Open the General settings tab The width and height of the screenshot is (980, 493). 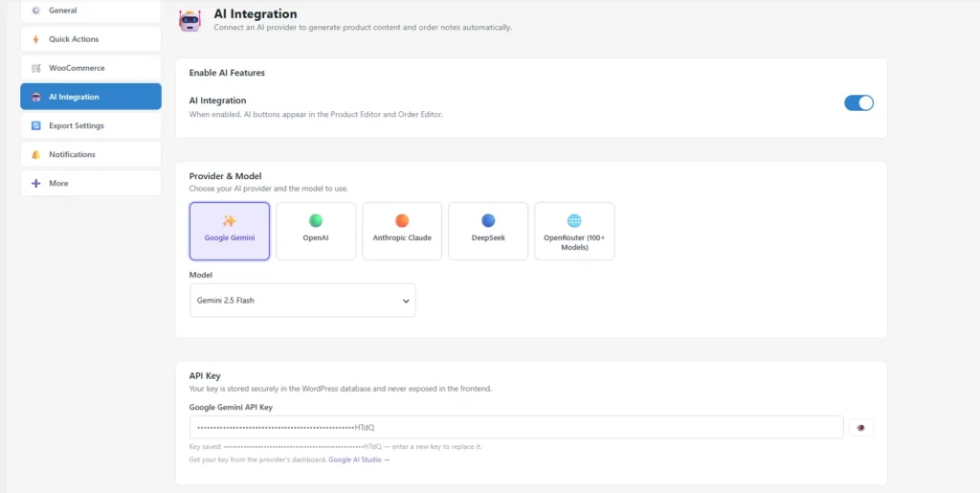click(91, 11)
